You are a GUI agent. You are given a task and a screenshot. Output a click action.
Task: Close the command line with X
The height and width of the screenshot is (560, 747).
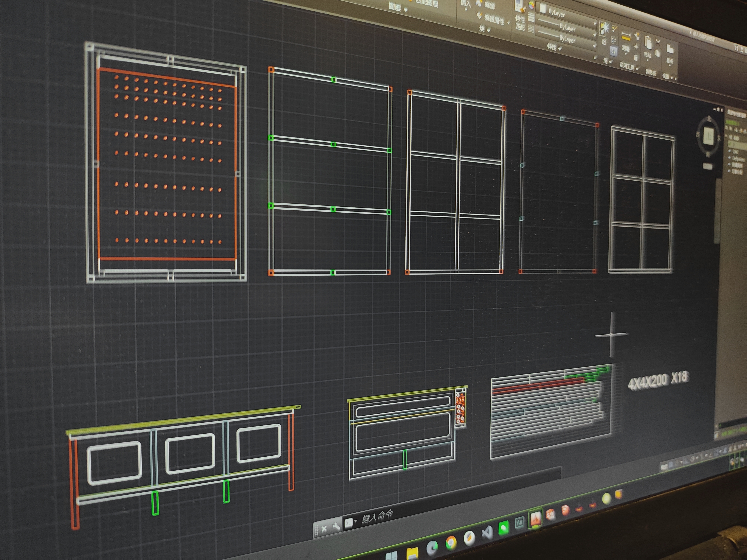click(x=324, y=529)
